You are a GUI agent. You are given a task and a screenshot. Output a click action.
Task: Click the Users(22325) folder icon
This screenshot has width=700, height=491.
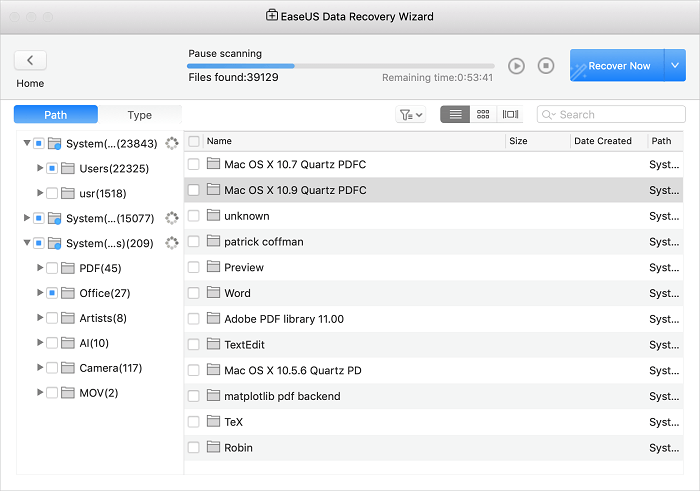coord(68,168)
